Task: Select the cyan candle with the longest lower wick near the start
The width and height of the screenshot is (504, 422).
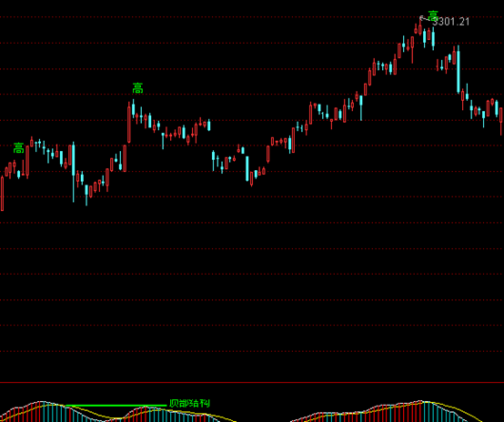Action: coord(74,172)
